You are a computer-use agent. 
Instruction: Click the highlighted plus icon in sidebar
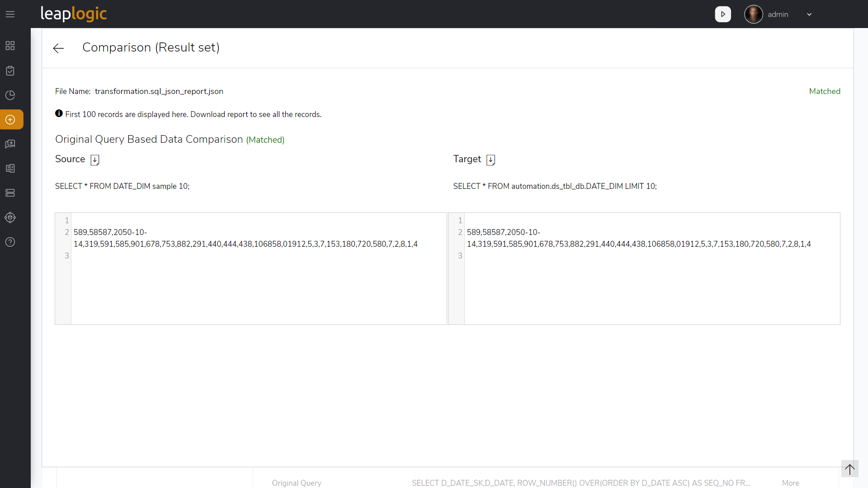[9, 119]
